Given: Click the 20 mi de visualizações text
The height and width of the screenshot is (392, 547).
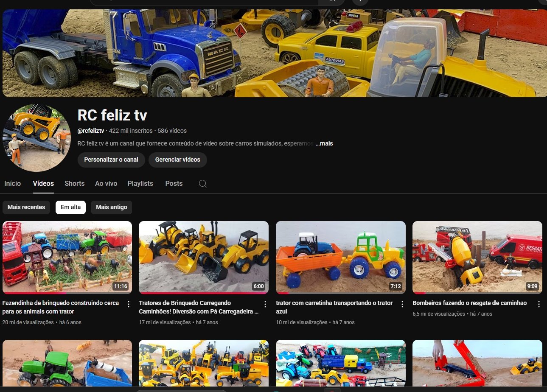Looking at the screenshot, I should point(28,322).
